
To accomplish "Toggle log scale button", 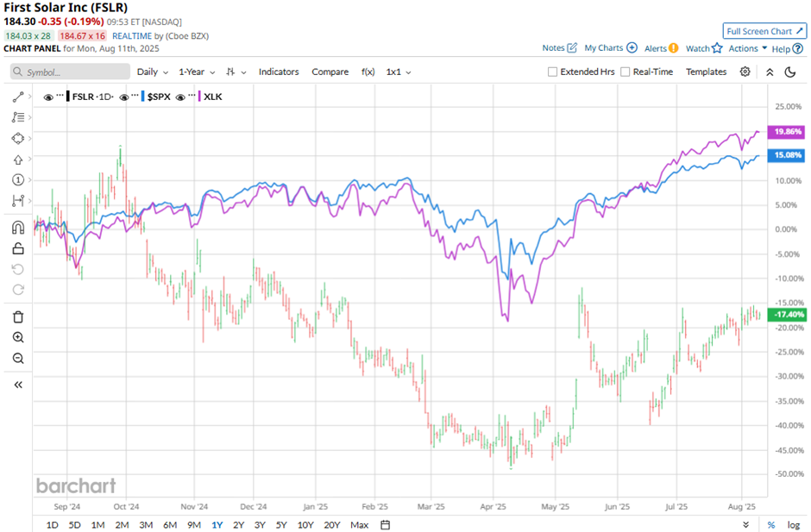I will pyautogui.click(x=794, y=525).
